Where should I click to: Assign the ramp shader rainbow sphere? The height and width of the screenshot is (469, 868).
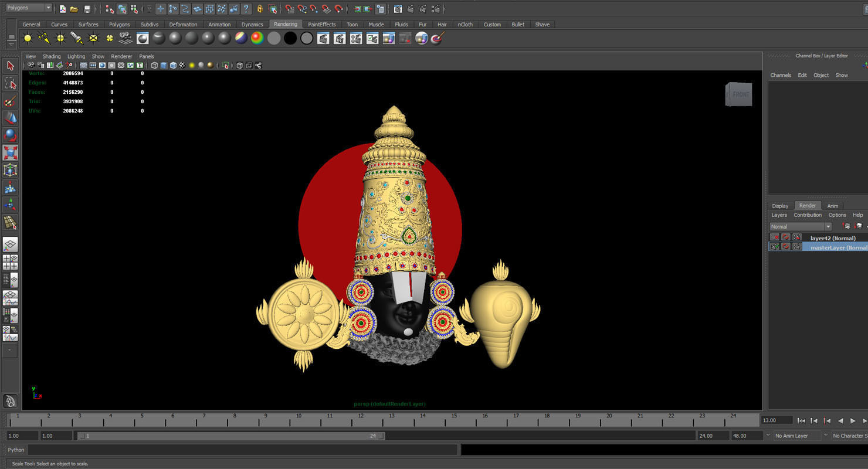[257, 39]
